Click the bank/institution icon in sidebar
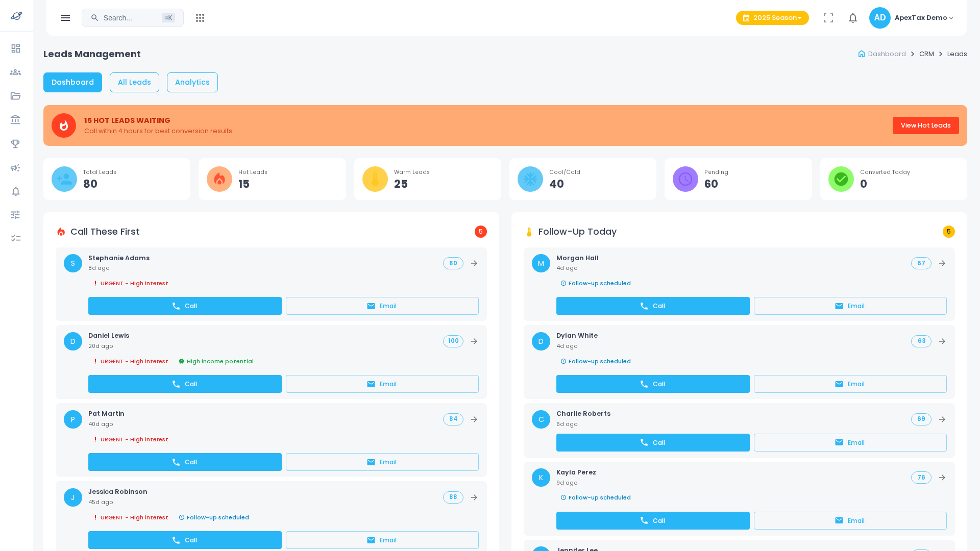The image size is (980, 551). point(16,119)
